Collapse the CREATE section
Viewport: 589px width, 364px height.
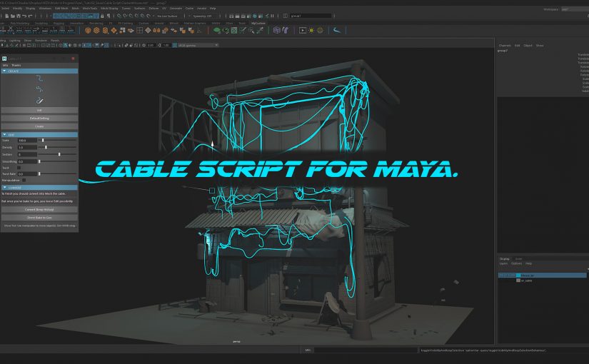pyautogui.click(x=39, y=71)
